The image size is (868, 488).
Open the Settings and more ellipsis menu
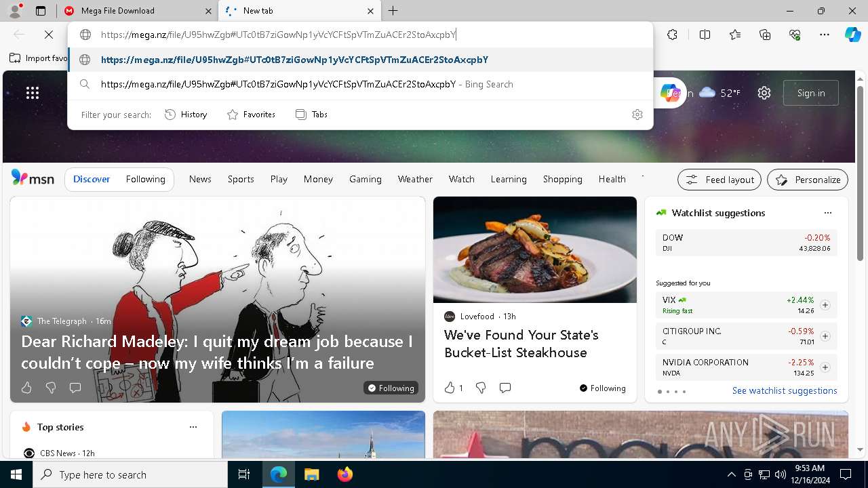825,35
